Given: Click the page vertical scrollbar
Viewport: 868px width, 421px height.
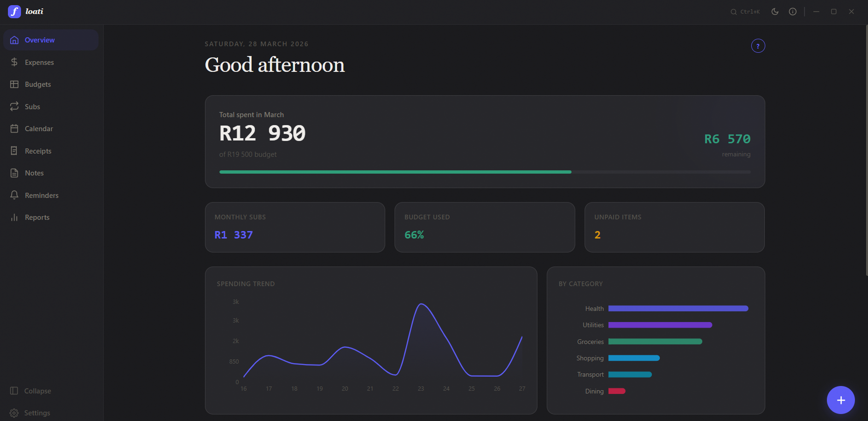Looking at the screenshot, I should [866, 149].
